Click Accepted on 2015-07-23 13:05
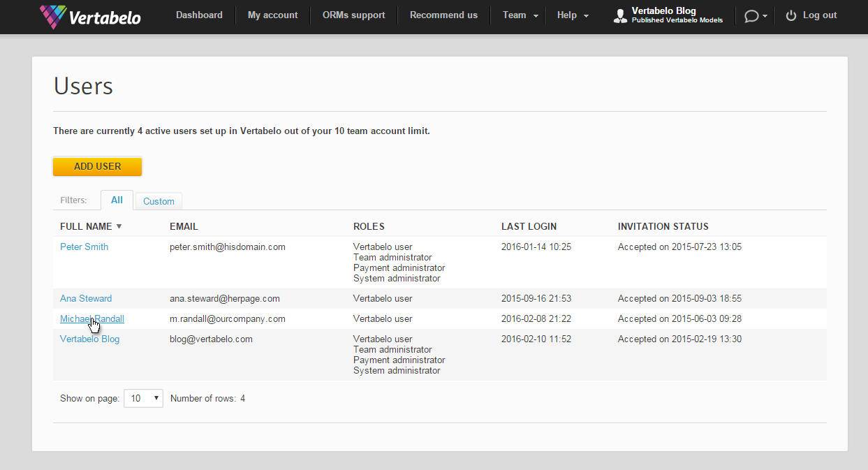 [679, 247]
